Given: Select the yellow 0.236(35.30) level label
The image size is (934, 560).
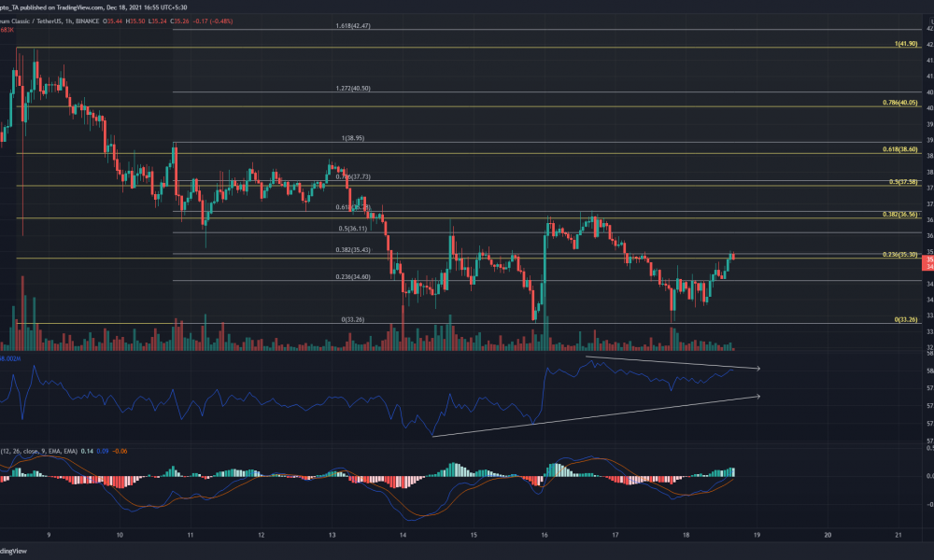Looking at the screenshot, I should click(x=900, y=254).
